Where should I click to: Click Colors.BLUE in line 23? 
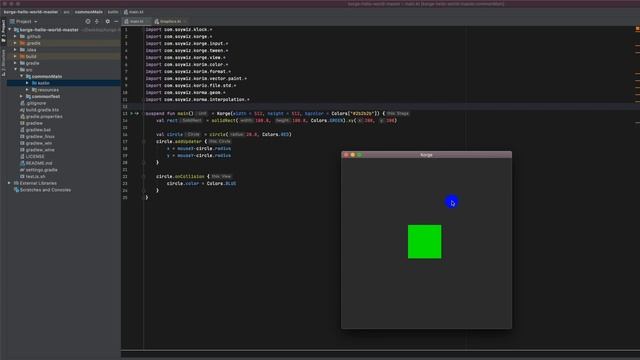pos(221,183)
